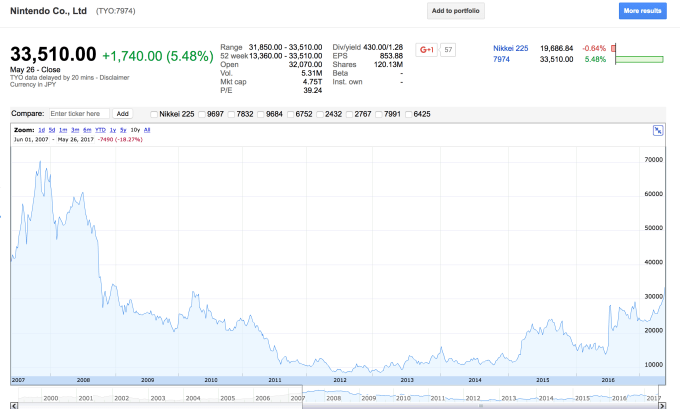Enable the 2767 compare checkbox
This screenshot has height=409, width=680.
click(349, 115)
